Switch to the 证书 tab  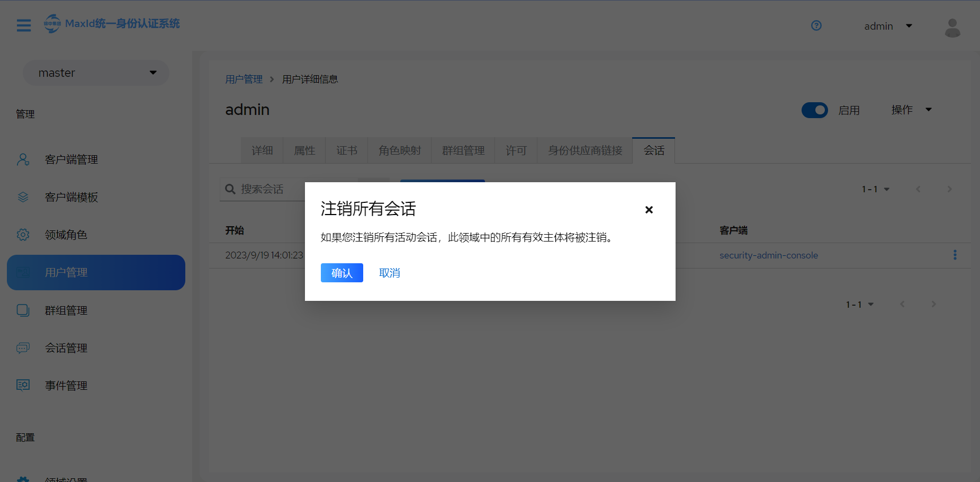click(x=347, y=150)
